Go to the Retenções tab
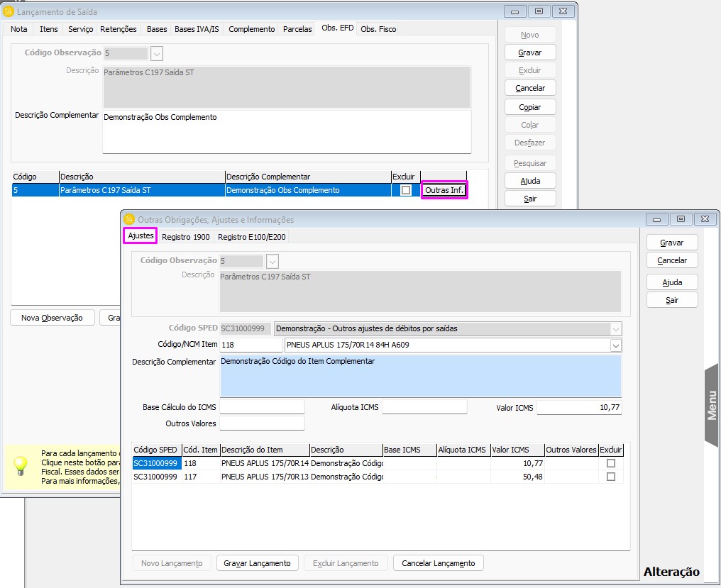This screenshot has width=721, height=588. [x=119, y=29]
